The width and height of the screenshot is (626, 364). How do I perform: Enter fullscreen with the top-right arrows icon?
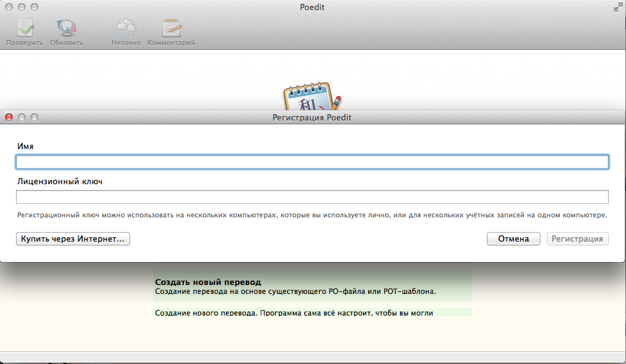click(x=618, y=7)
